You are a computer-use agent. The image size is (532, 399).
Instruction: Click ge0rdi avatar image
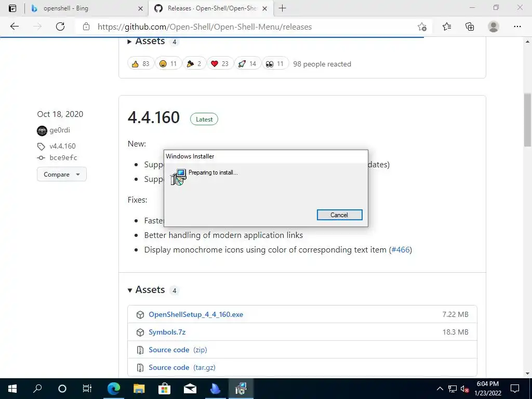(x=42, y=130)
